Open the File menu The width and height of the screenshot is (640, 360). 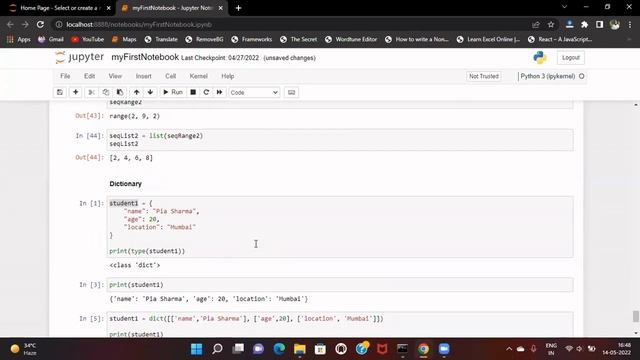point(65,76)
